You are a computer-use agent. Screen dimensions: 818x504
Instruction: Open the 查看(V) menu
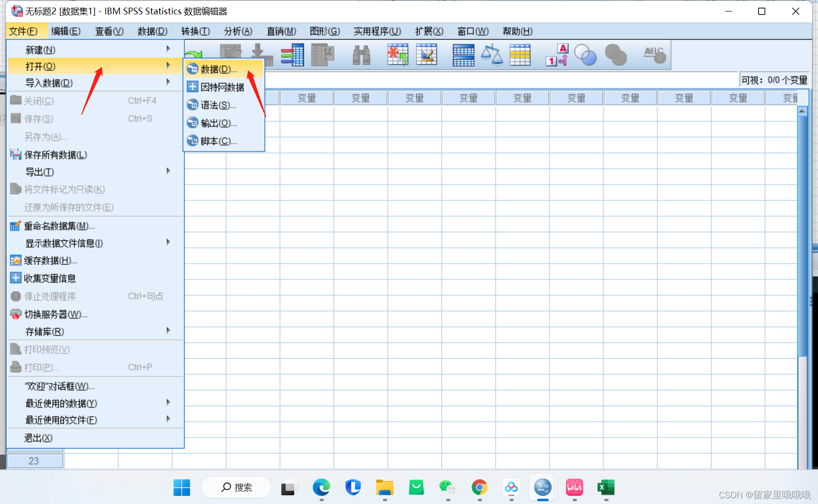pos(109,31)
